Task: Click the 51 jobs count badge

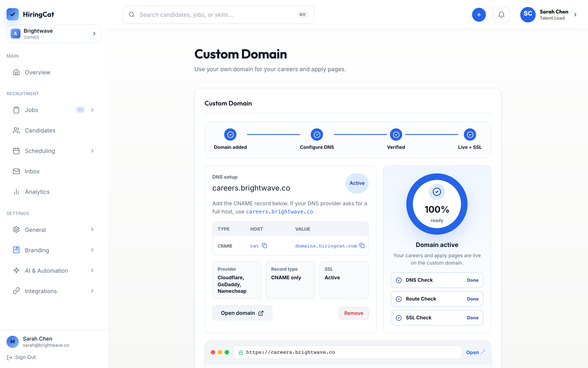Action: pos(80,110)
